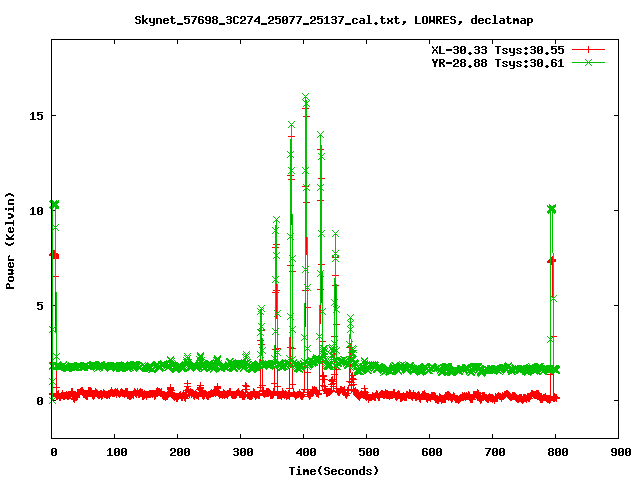Click the x-axis tick label 200
Image resolution: width=640 pixels, height=480 pixels.
[180, 452]
